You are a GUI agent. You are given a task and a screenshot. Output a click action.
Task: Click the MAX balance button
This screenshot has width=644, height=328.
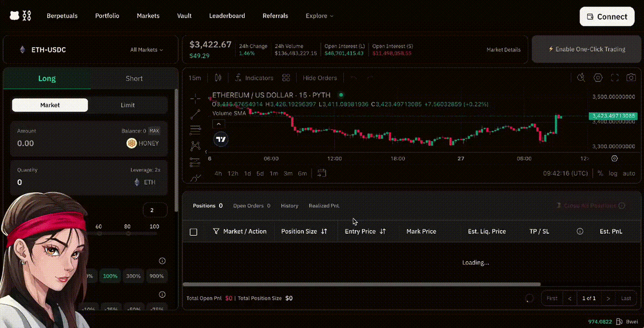coord(154,130)
